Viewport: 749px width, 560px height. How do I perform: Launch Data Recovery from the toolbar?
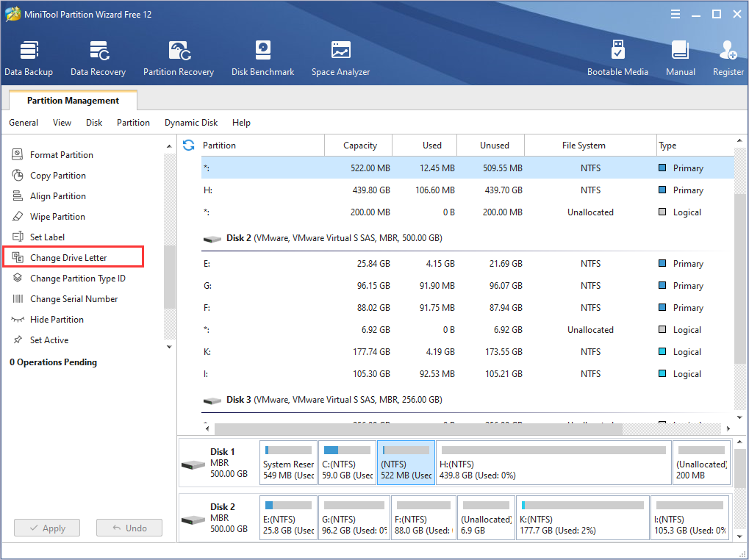coord(98,59)
